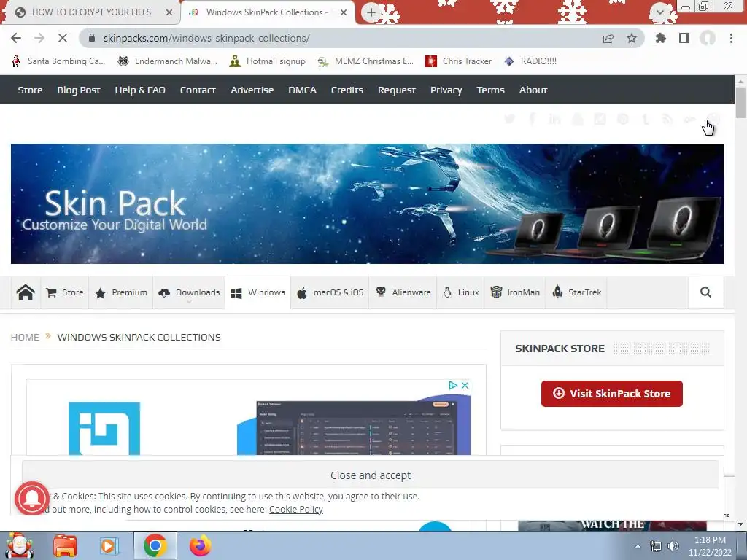Image resolution: width=747 pixels, height=560 pixels.
Task: Open the AdChoices triangle icon
Action: click(x=453, y=385)
